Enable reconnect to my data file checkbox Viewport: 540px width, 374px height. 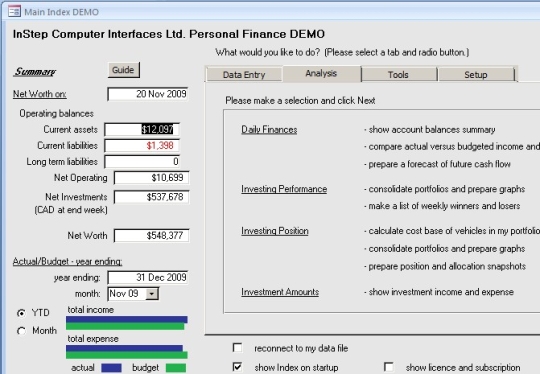(237, 347)
